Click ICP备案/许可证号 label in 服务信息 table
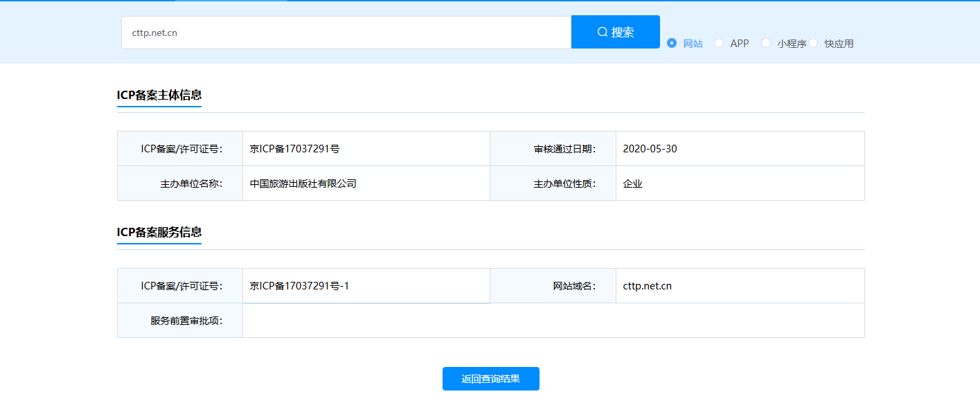 tap(181, 285)
